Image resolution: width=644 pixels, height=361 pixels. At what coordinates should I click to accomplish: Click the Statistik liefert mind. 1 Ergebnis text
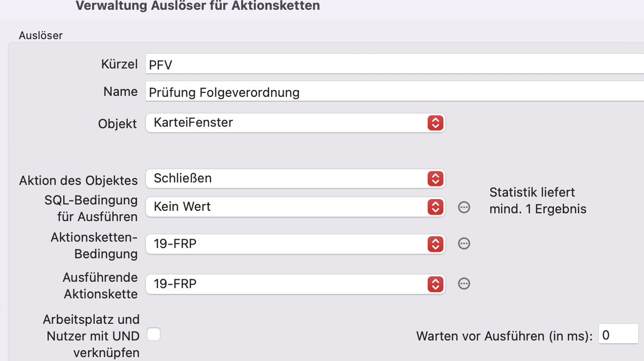click(x=538, y=201)
